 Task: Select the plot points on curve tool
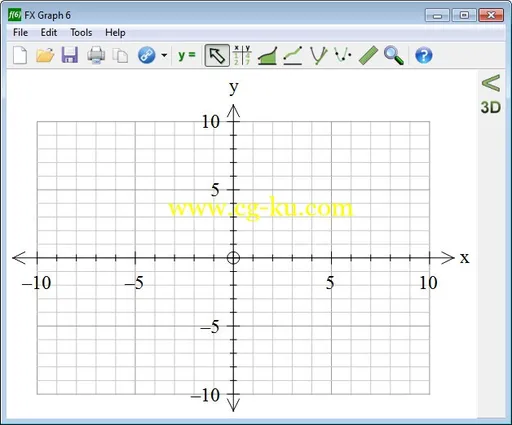tap(343, 55)
